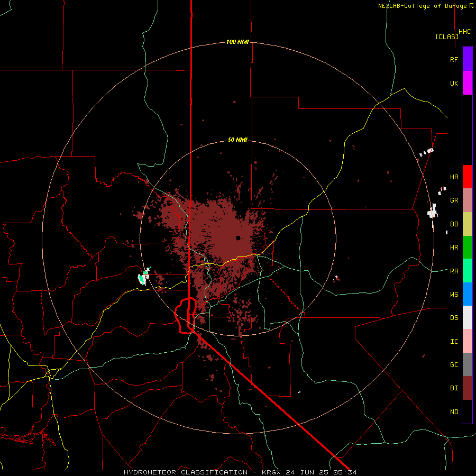This screenshot has height=476, width=476.
Task: Click the mint green RA color swatch
Action: pos(467,271)
